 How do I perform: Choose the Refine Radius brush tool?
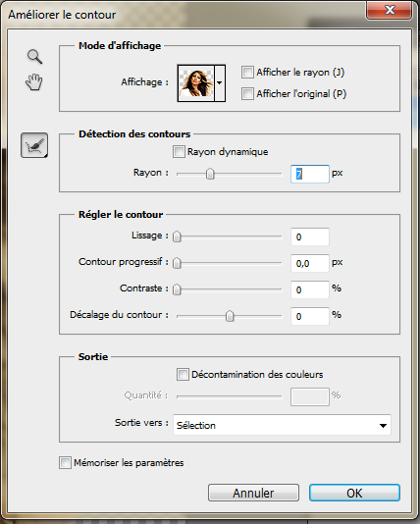point(34,145)
